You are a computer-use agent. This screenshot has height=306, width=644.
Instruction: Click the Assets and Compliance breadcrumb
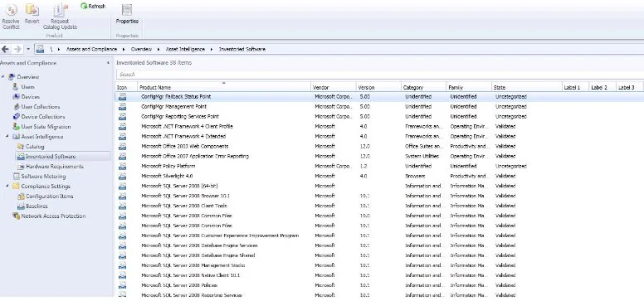[x=91, y=49]
